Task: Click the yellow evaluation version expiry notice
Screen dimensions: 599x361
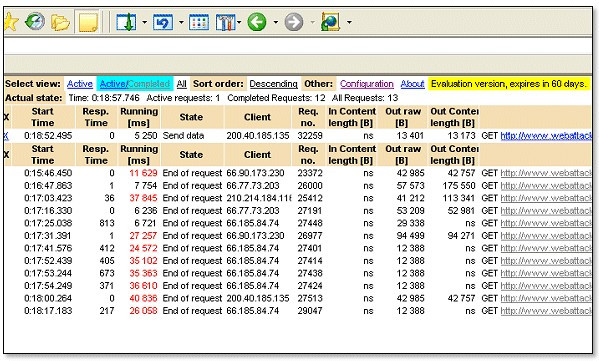Action: pyautogui.click(x=508, y=84)
